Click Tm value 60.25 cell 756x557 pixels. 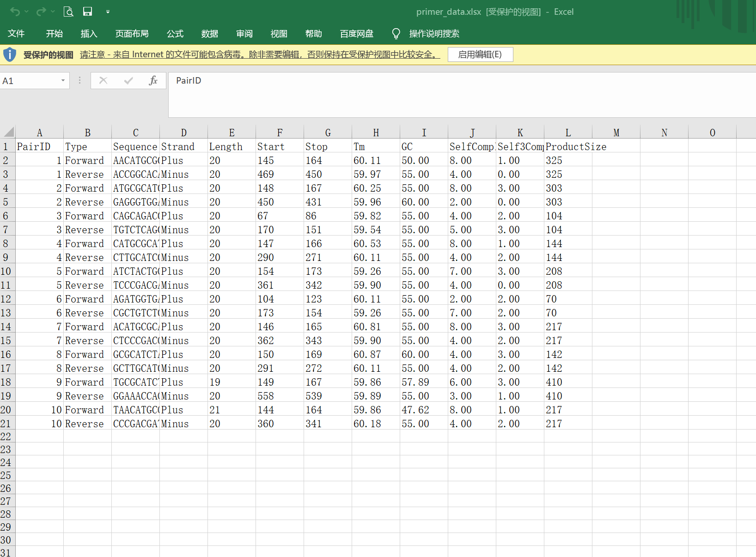click(376, 188)
